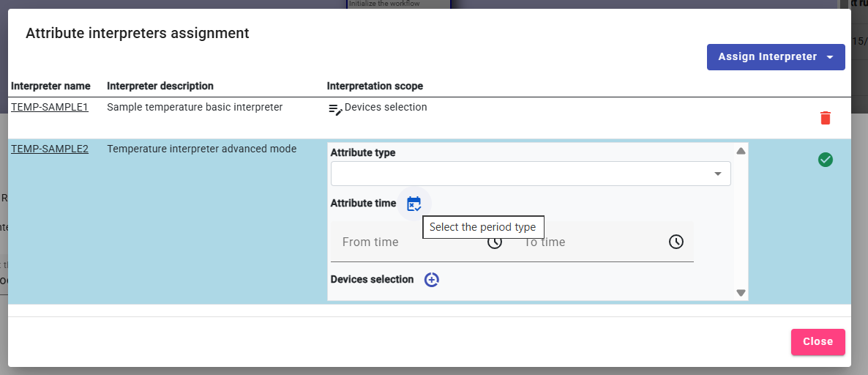Image resolution: width=868 pixels, height=375 pixels.
Task: Open the TEMP-SAMPLE2 interpreter link
Action: coord(50,149)
